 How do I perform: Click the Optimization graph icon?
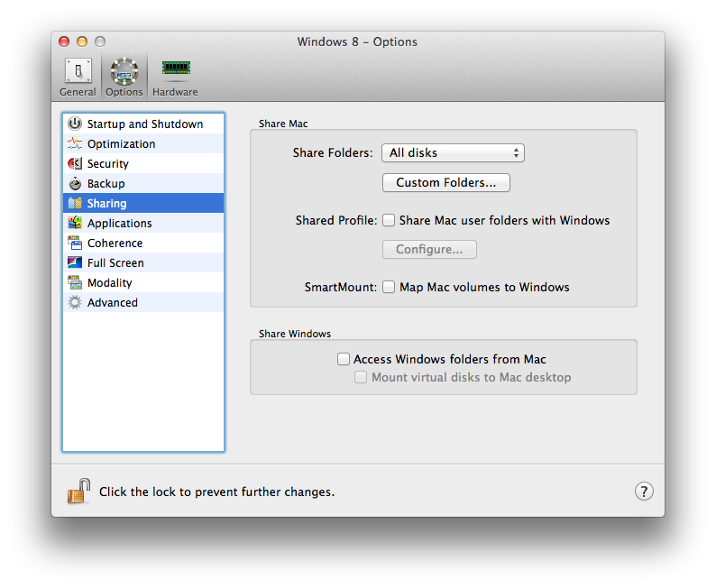pyautogui.click(x=75, y=143)
